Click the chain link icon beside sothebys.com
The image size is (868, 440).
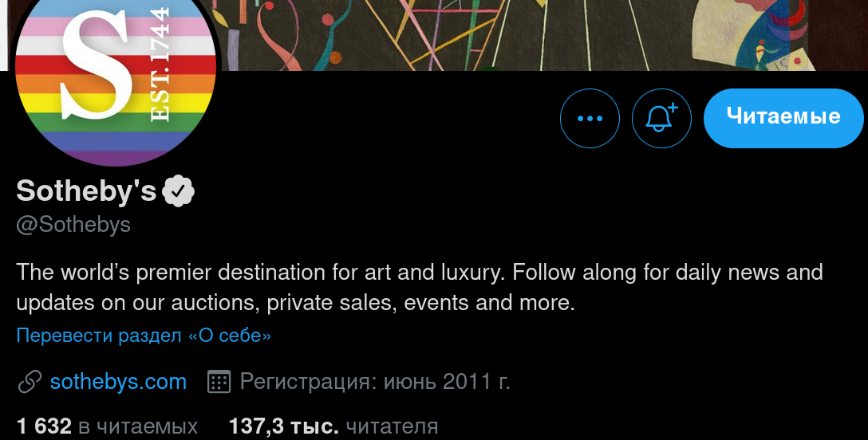[x=30, y=382]
